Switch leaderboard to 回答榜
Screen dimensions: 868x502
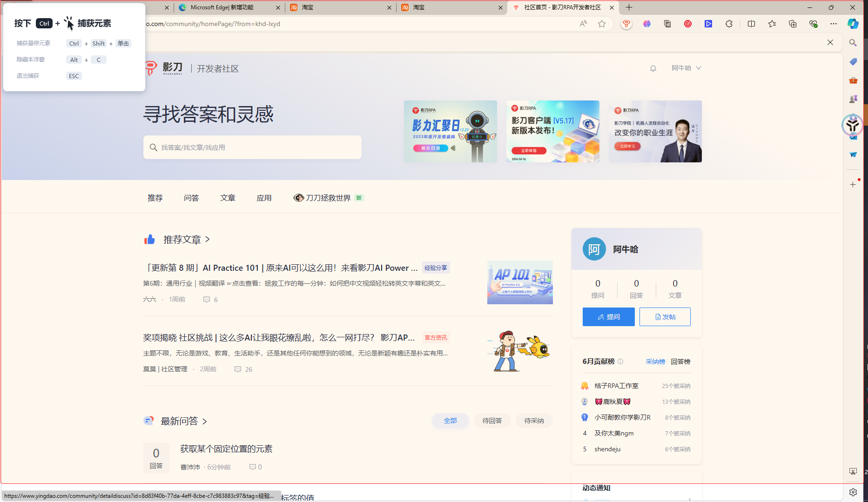click(680, 361)
